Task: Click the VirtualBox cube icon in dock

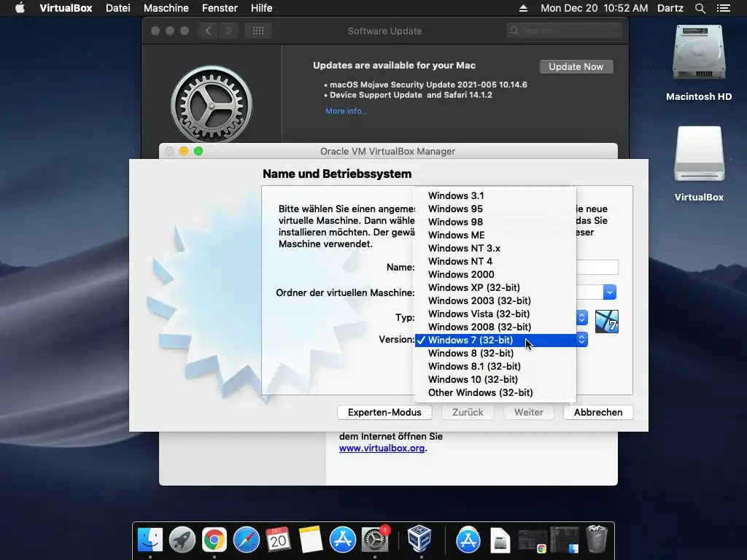Action: tap(419, 539)
